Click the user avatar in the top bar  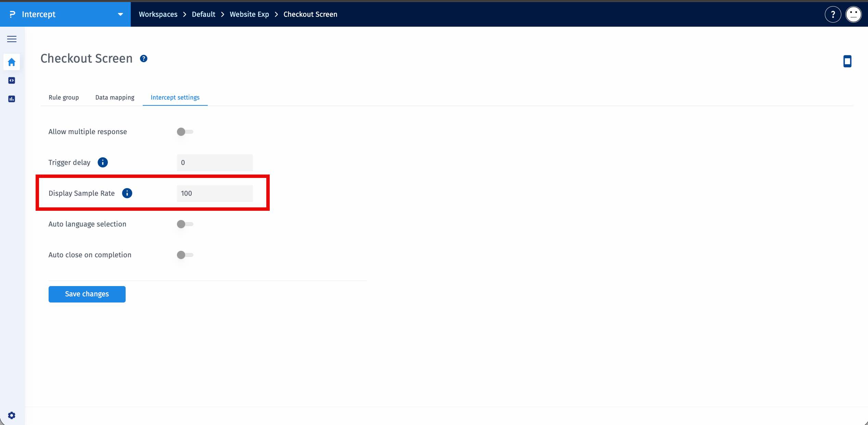pyautogui.click(x=853, y=14)
